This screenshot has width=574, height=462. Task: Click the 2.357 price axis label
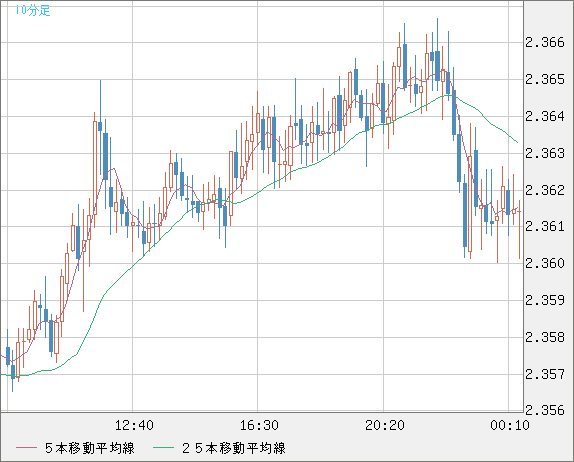click(x=545, y=374)
